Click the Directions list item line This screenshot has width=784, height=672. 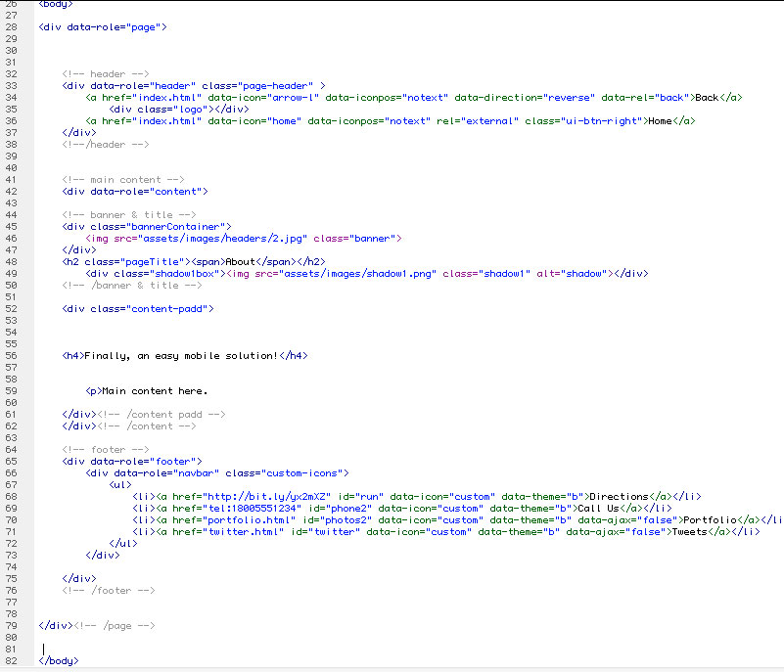point(417,497)
